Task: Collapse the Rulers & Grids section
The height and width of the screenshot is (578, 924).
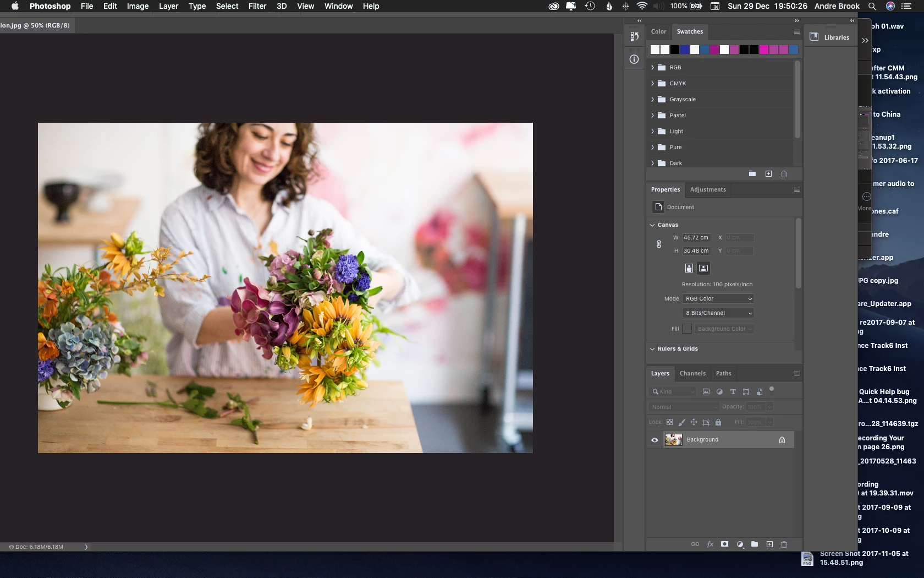Action: [652, 349]
